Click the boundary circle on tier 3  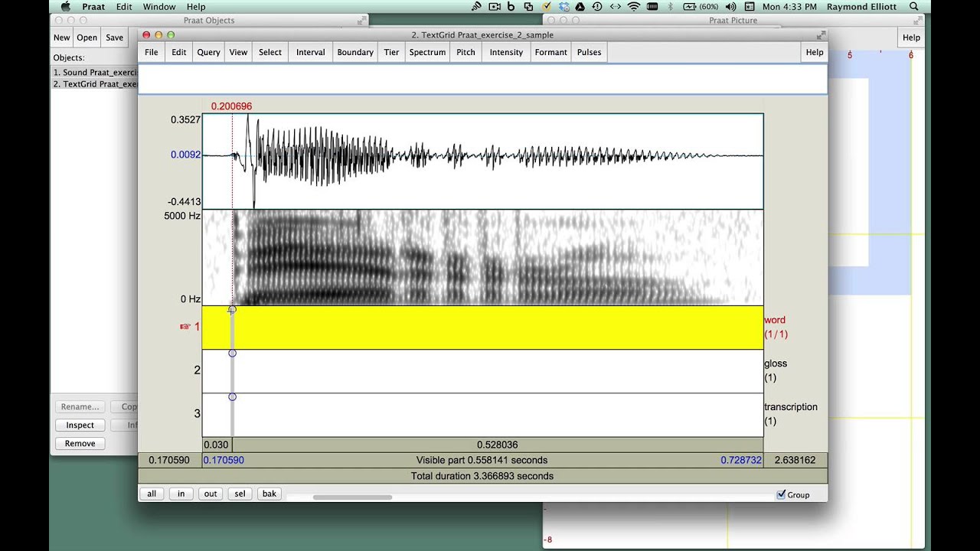point(232,396)
